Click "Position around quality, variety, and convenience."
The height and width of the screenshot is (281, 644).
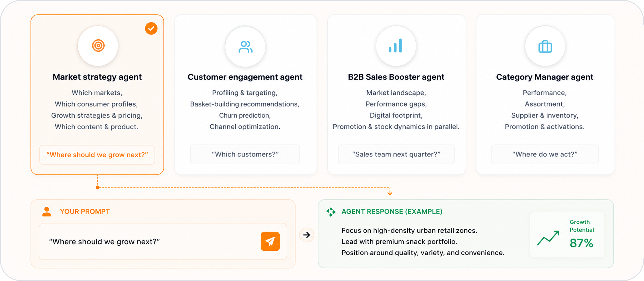[x=423, y=253]
